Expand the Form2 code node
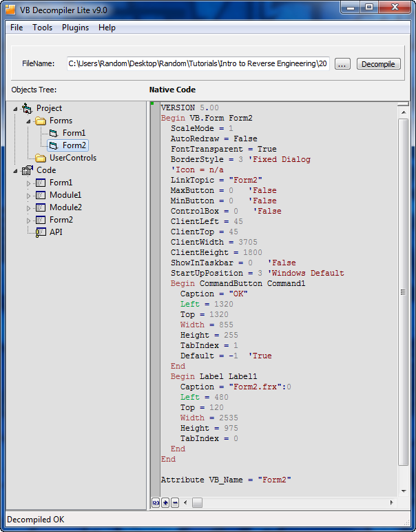 coord(28,221)
